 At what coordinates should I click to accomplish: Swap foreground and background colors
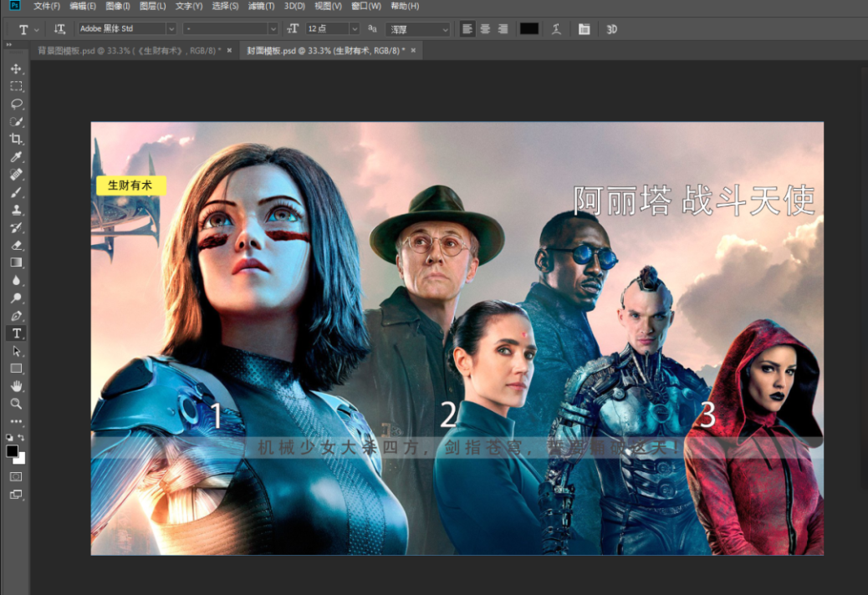pyautogui.click(x=21, y=437)
